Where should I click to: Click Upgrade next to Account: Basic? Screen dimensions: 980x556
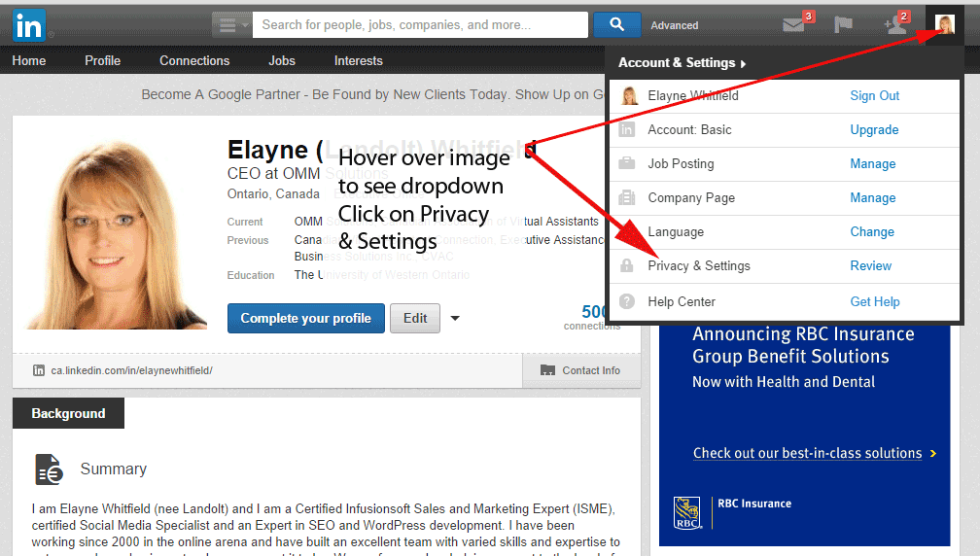(x=874, y=130)
